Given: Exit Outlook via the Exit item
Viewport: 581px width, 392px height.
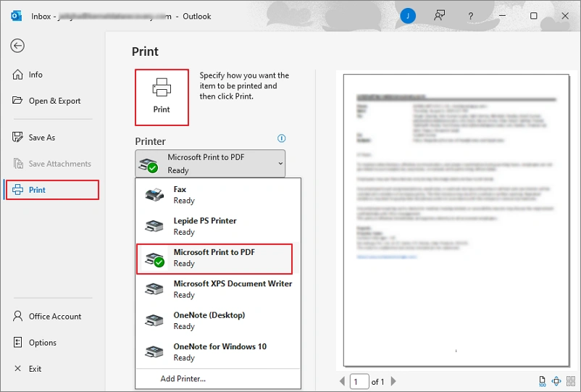Looking at the screenshot, I should [x=28, y=369].
